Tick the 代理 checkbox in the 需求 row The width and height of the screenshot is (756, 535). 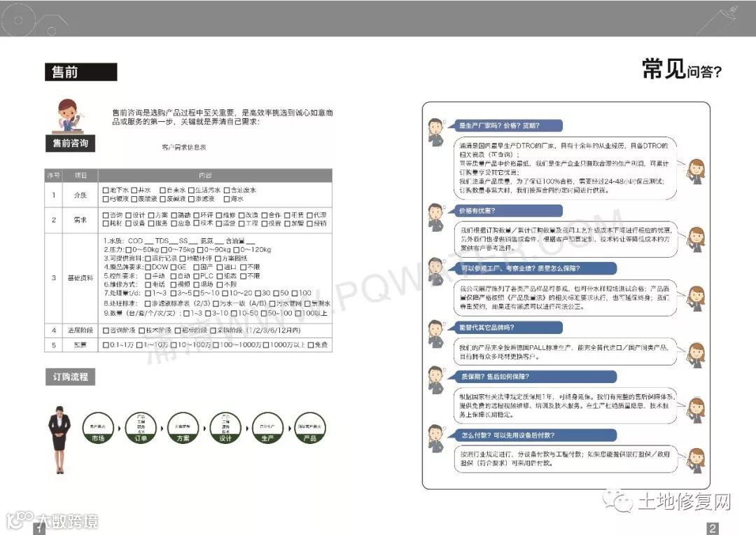point(309,215)
